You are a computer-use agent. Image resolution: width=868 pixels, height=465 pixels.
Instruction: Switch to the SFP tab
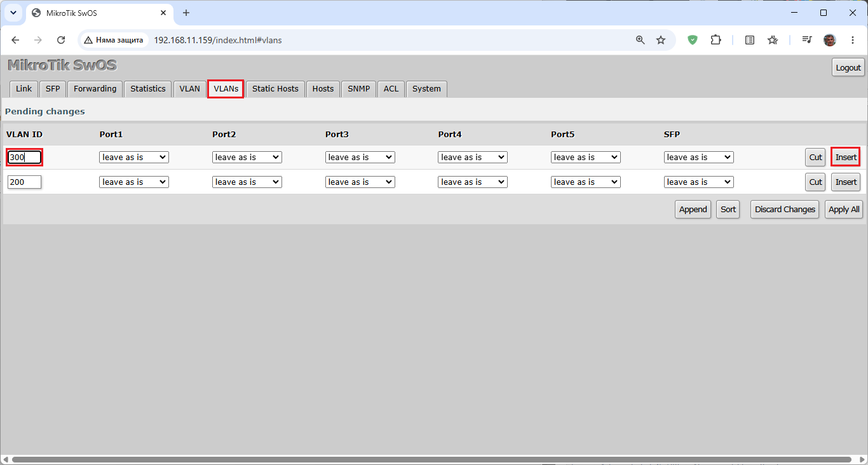(53, 89)
